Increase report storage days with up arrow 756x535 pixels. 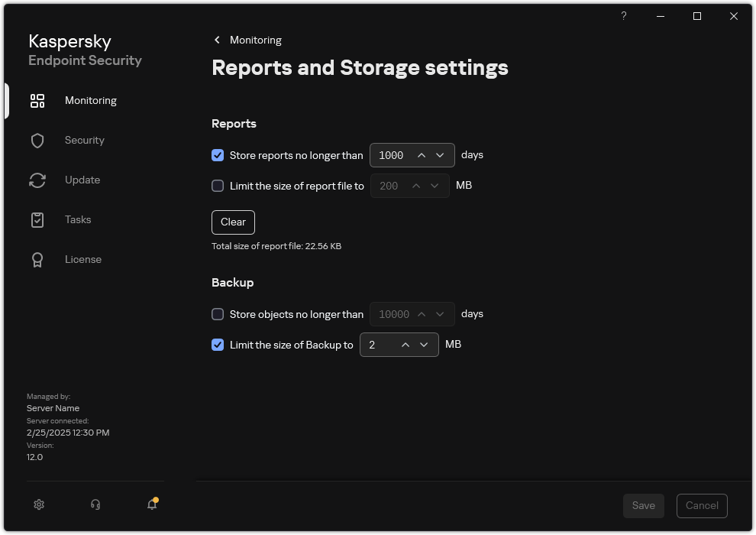(421, 155)
